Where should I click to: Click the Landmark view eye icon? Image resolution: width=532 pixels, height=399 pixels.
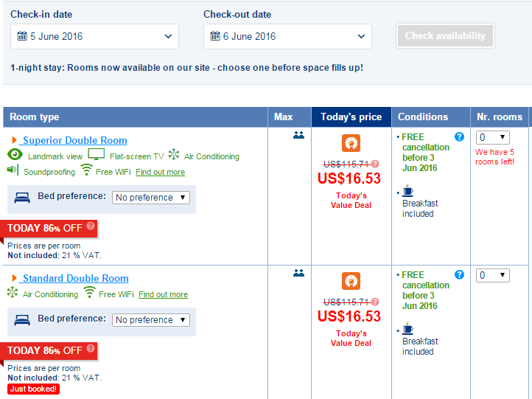(15, 154)
